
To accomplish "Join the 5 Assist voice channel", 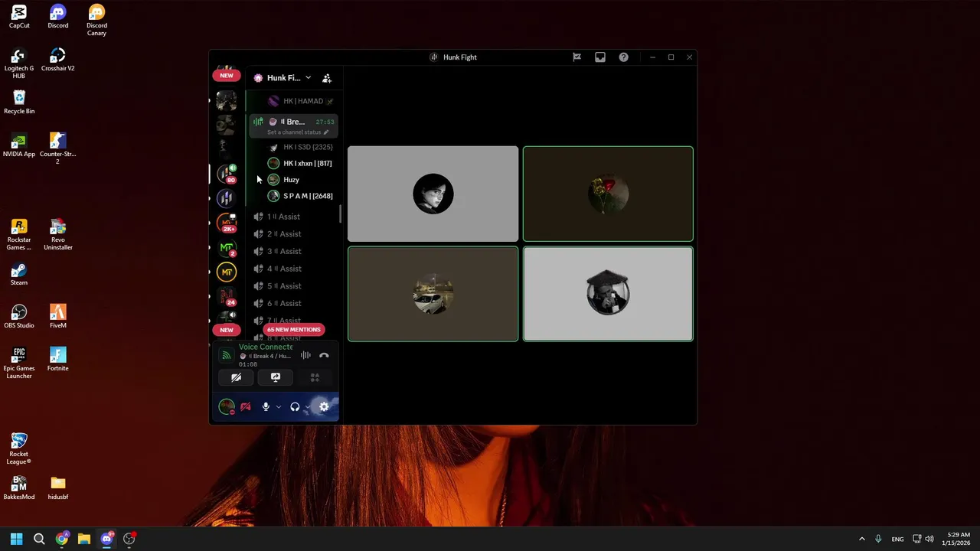I will pos(293,286).
